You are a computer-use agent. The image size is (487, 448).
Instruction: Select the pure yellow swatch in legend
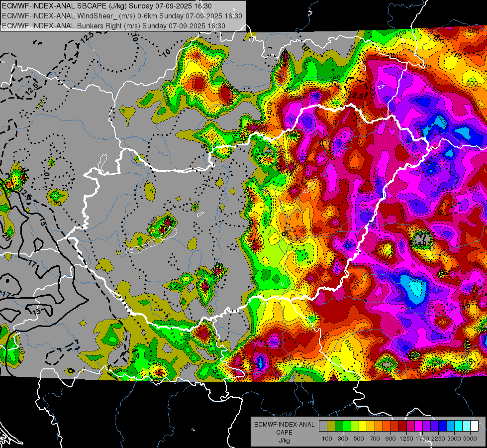363,426
